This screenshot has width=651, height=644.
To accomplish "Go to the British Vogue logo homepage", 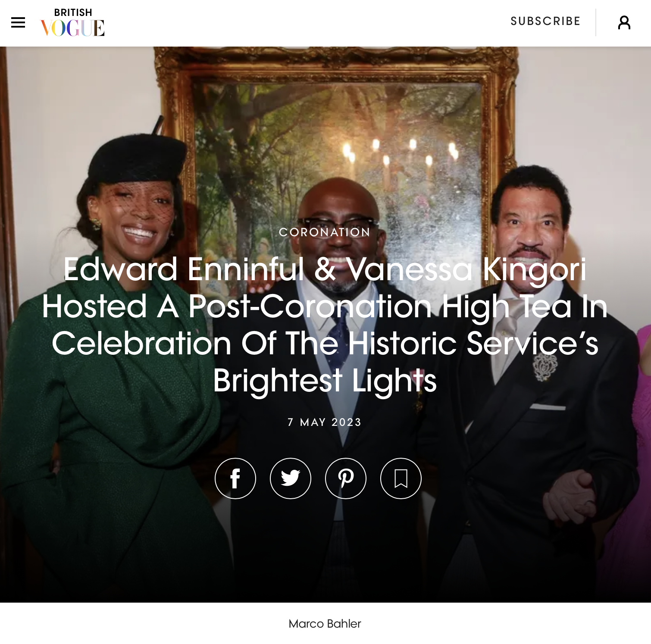I will (72, 22).
